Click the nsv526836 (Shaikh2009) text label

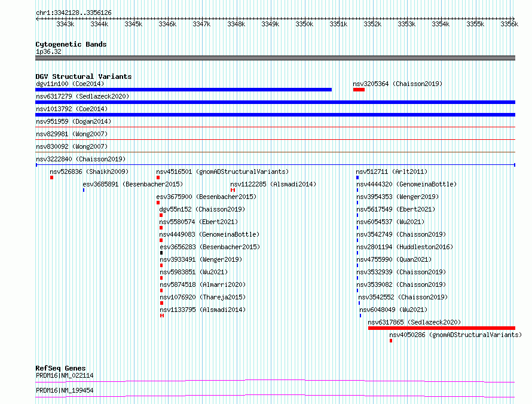pyautogui.click(x=89, y=172)
